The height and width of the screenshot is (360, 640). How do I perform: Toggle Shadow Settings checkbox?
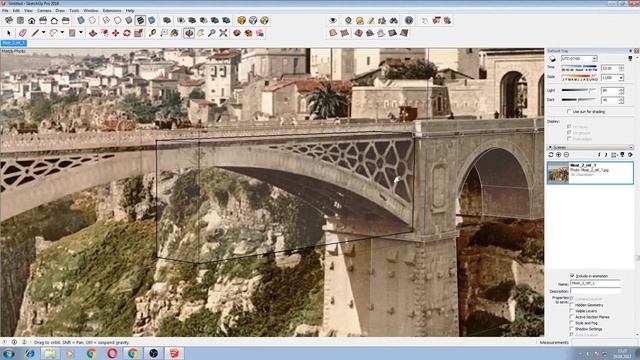coord(572,329)
